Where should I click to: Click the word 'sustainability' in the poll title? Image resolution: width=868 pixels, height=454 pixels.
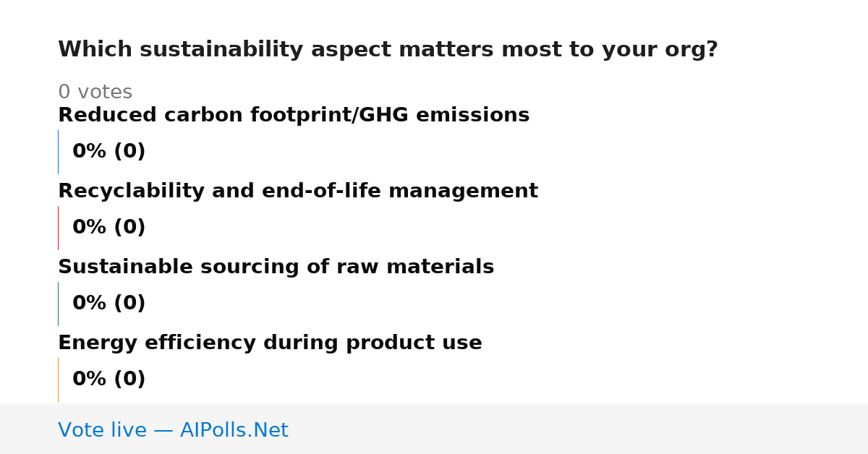[221, 50]
